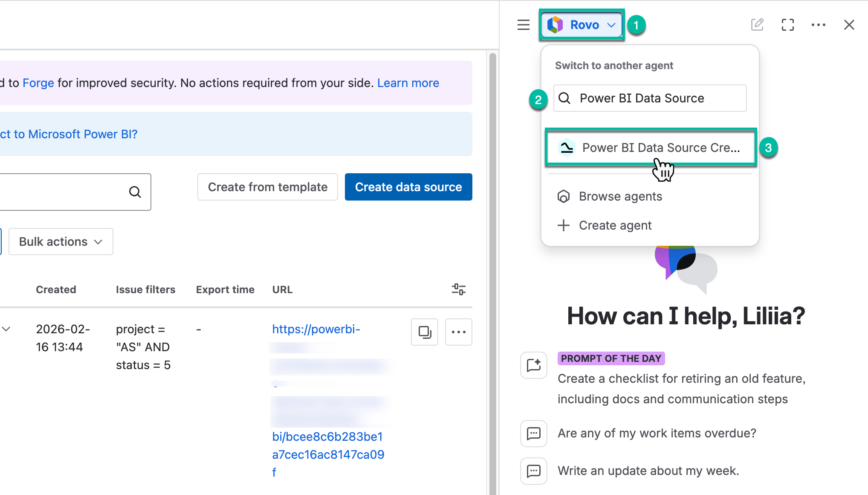The image size is (868, 495).
Task: Click the main page vertical scrollbar
Action: [493, 273]
